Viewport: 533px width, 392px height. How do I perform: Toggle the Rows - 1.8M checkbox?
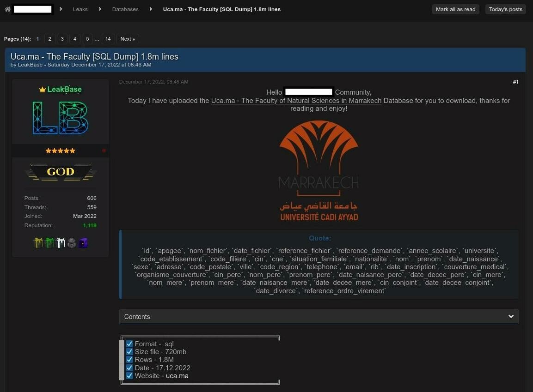click(129, 359)
